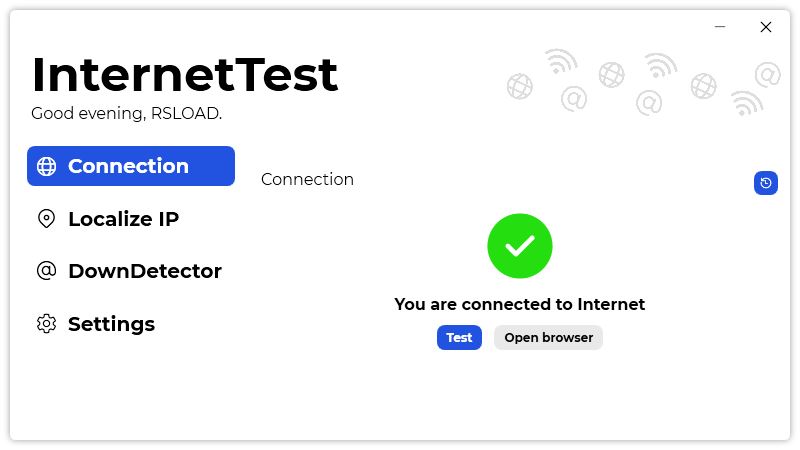Switch to the Localize IP page
Viewport: 800px width, 450px height.
123,219
